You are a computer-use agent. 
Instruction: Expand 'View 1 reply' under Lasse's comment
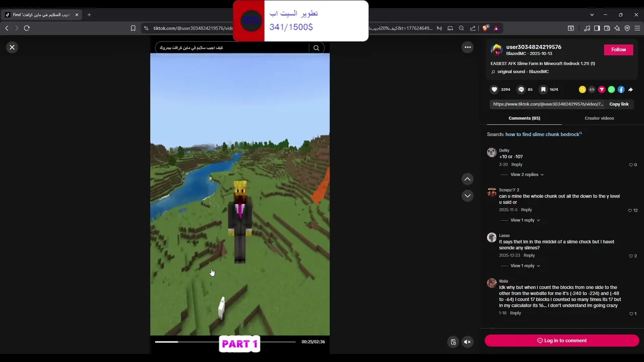point(525,265)
